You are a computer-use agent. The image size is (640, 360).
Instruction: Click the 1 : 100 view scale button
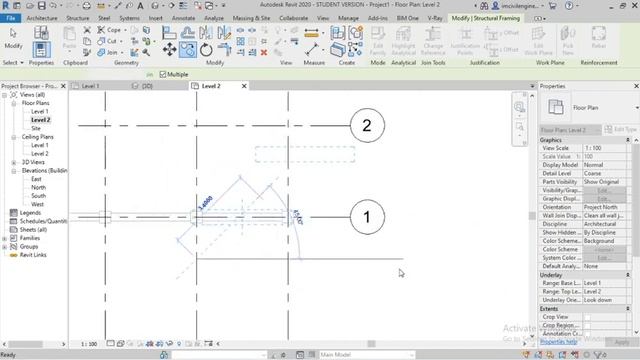(89, 344)
